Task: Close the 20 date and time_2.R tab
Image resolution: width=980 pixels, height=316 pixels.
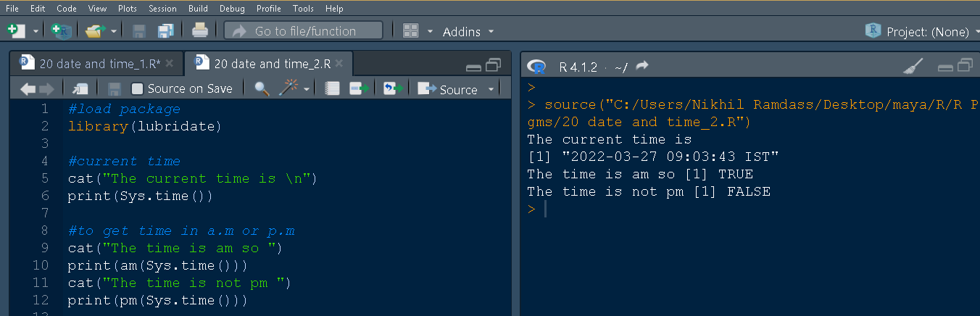Action: tap(339, 64)
